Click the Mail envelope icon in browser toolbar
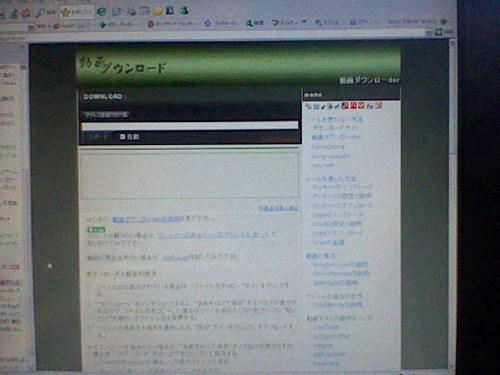Viewport: 500px width, 375px height. (x=116, y=11)
